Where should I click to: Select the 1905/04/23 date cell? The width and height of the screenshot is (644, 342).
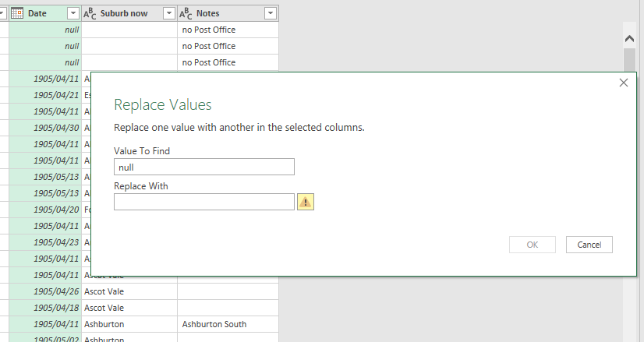point(45,242)
